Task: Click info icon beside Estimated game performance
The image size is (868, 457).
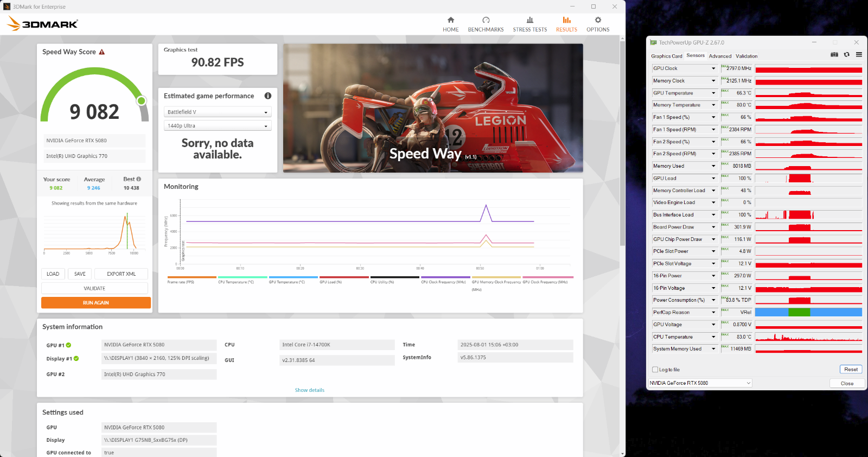Action: pyautogui.click(x=268, y=96)
